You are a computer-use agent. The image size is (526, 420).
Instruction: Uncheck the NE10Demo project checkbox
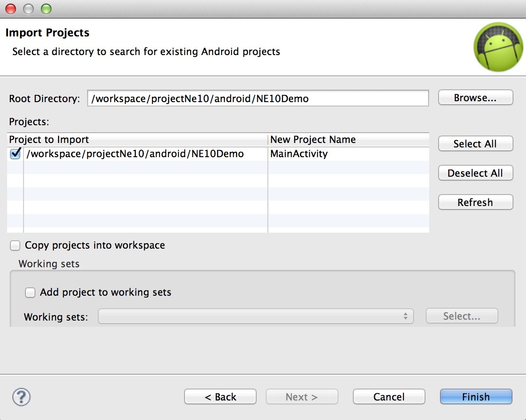click(x=16, y=154)
